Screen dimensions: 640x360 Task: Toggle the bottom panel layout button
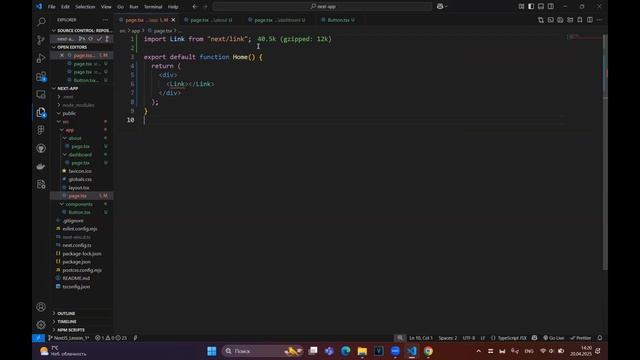pos(541,7)
